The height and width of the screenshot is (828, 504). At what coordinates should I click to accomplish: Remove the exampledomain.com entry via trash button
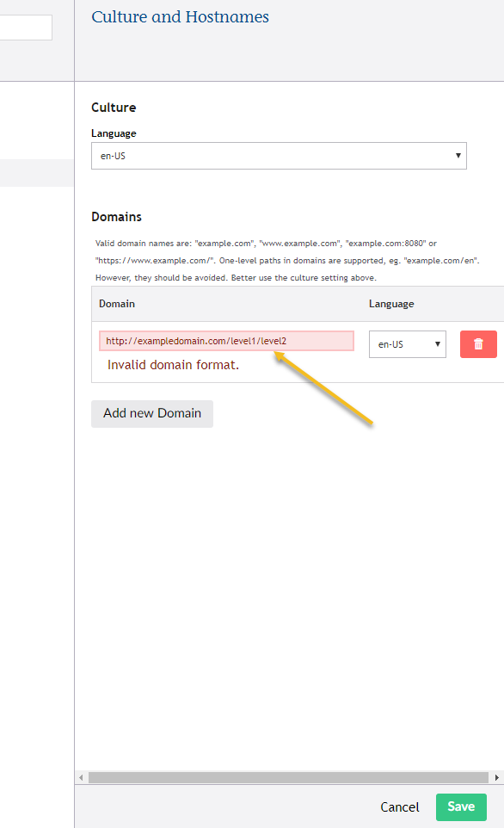(x=478, y=343)
